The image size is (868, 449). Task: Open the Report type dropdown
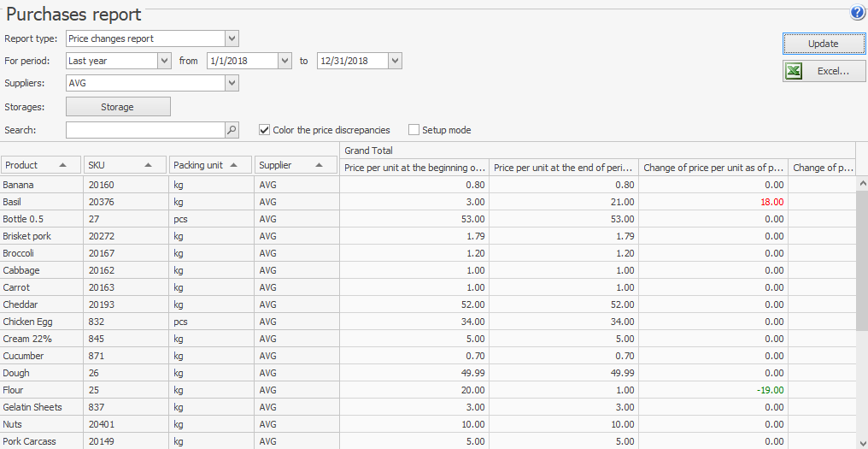(x=232, y=38)
